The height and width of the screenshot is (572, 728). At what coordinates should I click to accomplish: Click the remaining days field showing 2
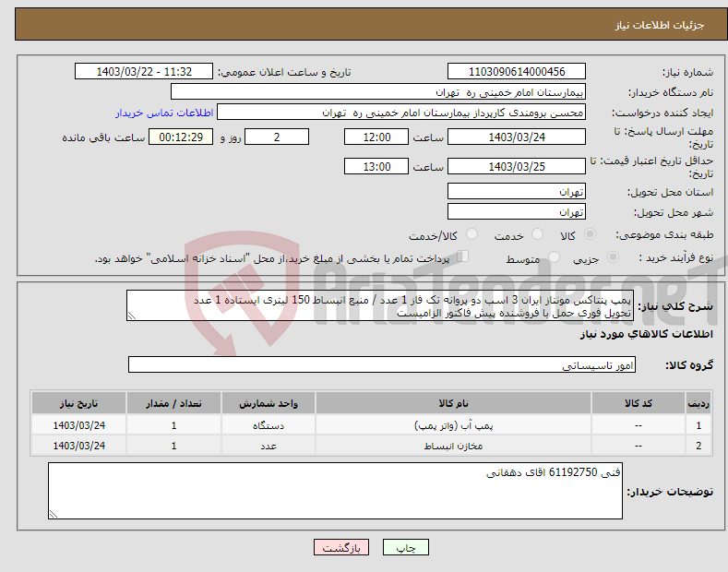pyautogui.click(x=277, y=137)
